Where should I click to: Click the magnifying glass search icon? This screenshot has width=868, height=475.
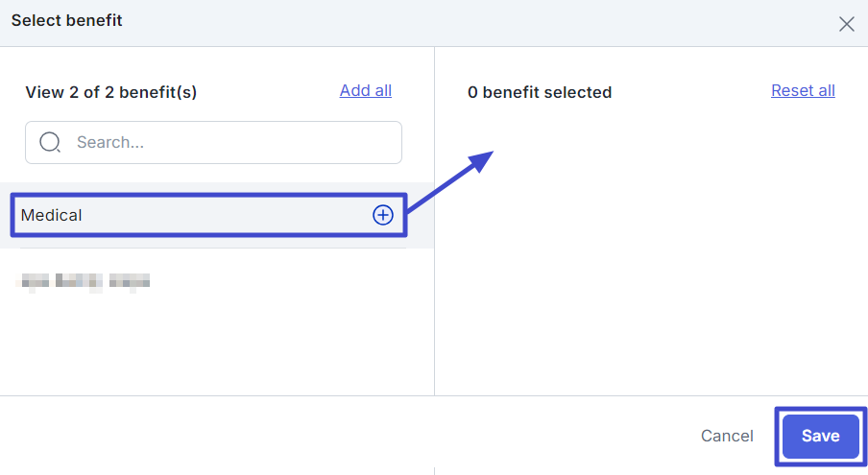[50, 142]
